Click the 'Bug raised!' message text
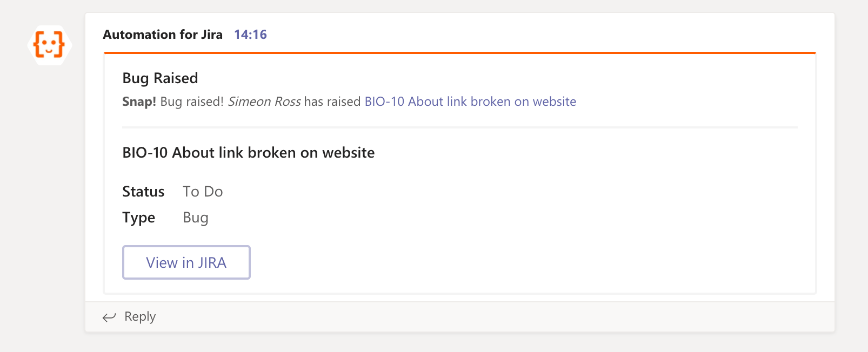This screenshot has width=868, height=352. pyautogui.click(x=192, y=101)
